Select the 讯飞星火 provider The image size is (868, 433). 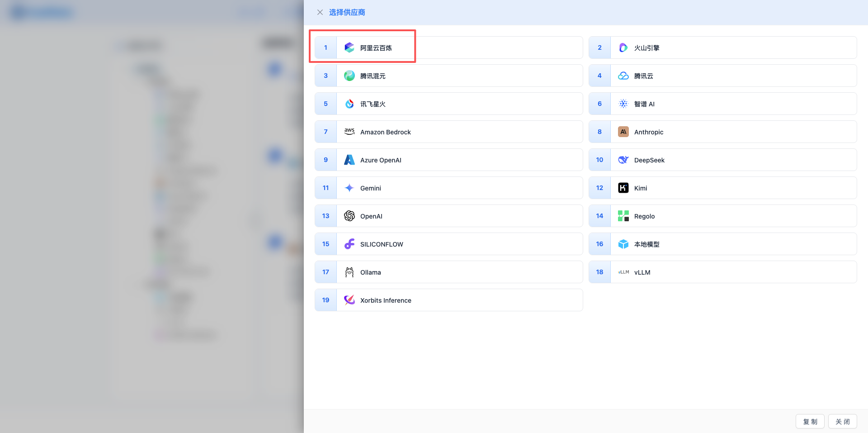pyautogui.click(x=448, y=104)
